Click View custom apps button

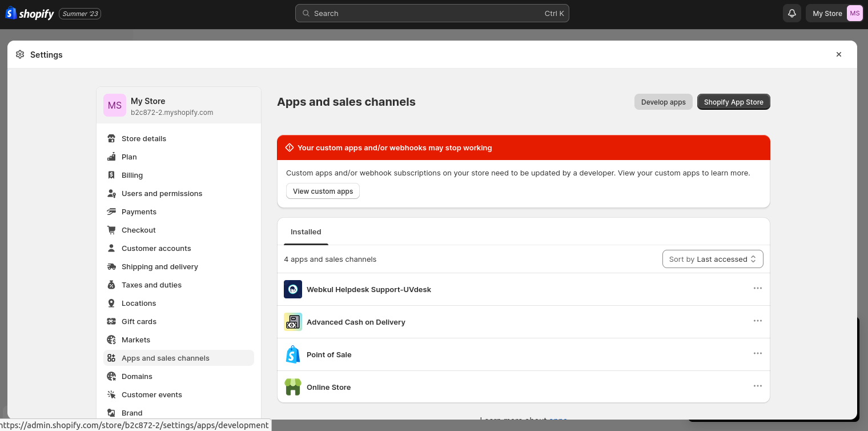(x=323, y=191)
